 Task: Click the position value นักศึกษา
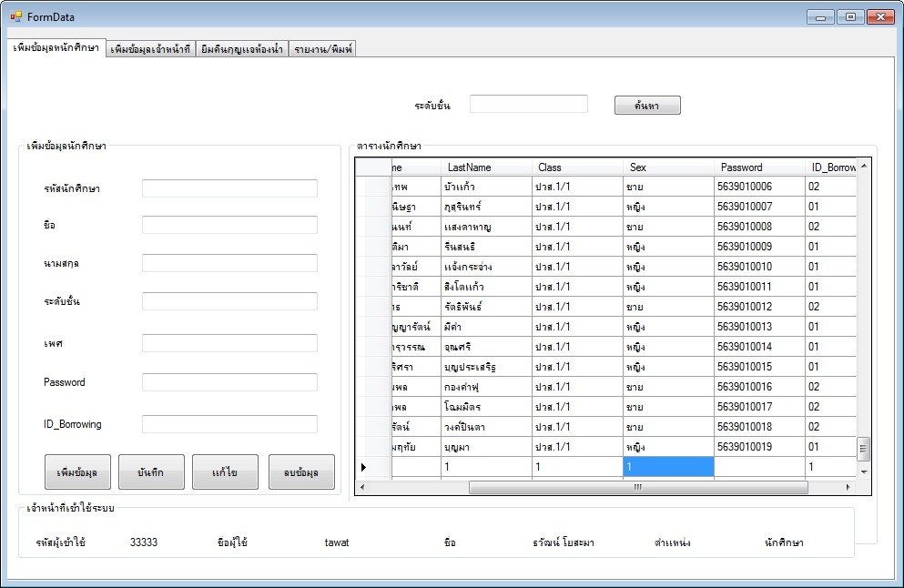point(784,542)
